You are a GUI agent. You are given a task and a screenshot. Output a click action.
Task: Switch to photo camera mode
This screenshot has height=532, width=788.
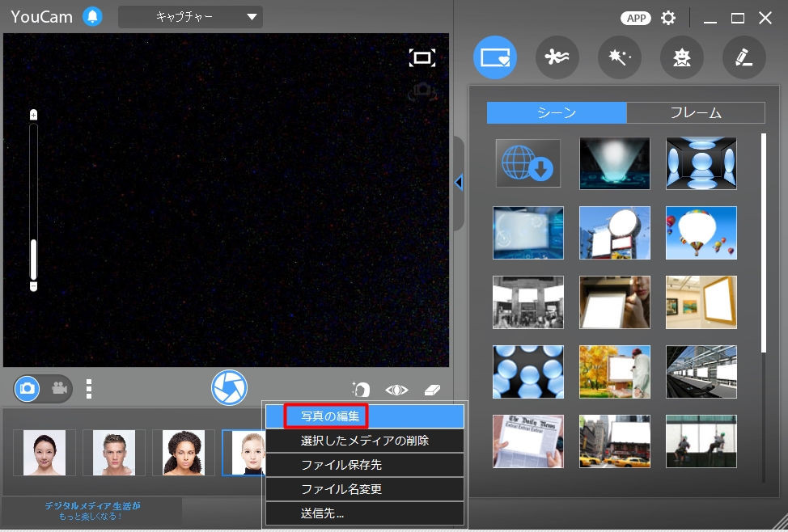click(x=28, y=388)
